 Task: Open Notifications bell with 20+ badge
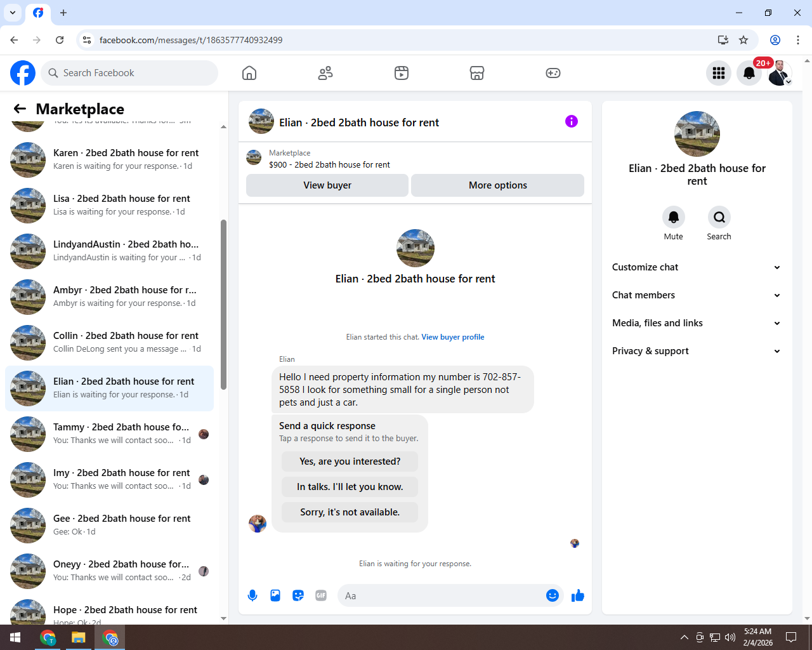point(749,73)
